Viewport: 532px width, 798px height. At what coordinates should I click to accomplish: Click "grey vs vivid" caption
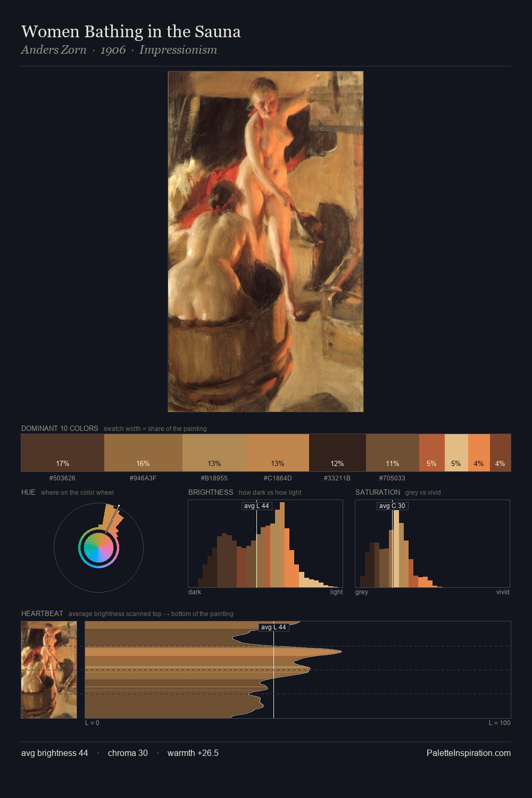pos(423,493)
